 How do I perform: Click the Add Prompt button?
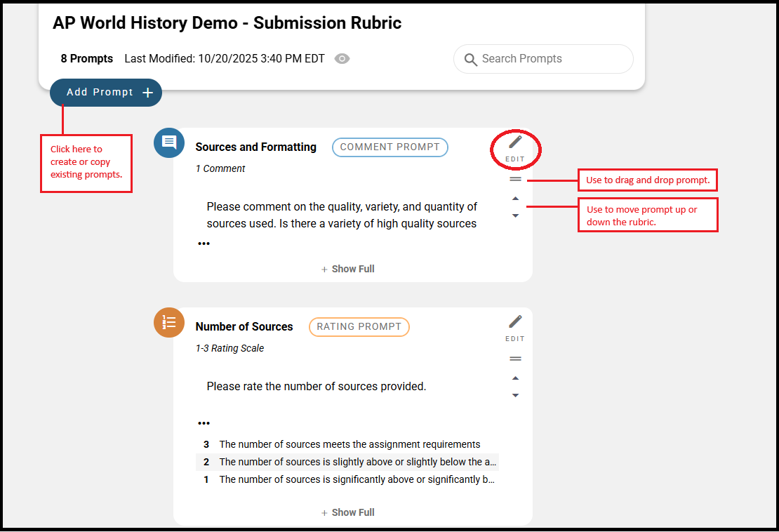tap(106, 93)
